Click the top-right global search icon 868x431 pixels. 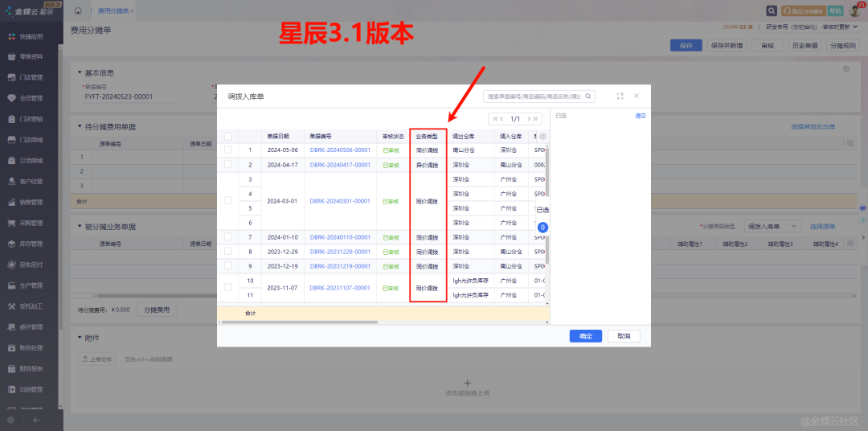(x=772, y=11)
